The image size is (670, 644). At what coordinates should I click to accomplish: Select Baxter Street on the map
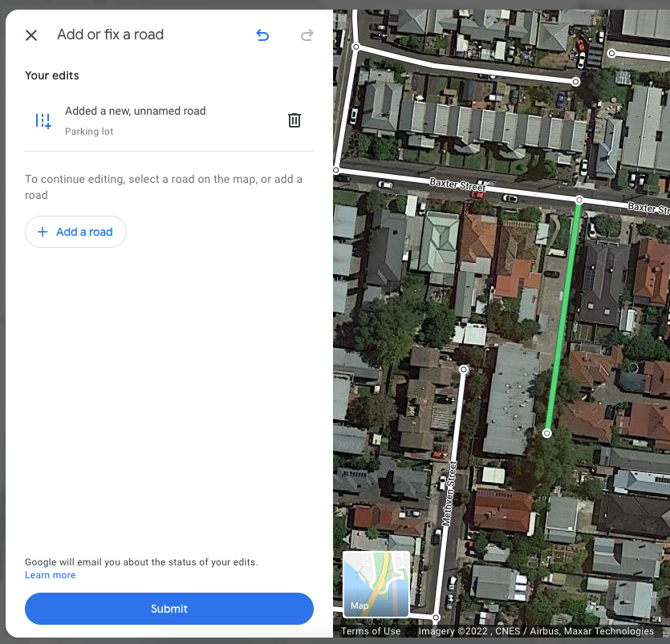457,184
